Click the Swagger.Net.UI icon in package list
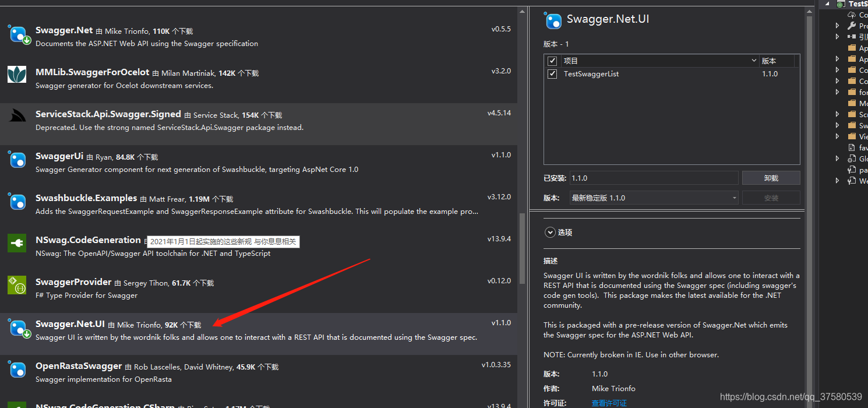Screen dimensions: 868x408 [x=18, y=328]
